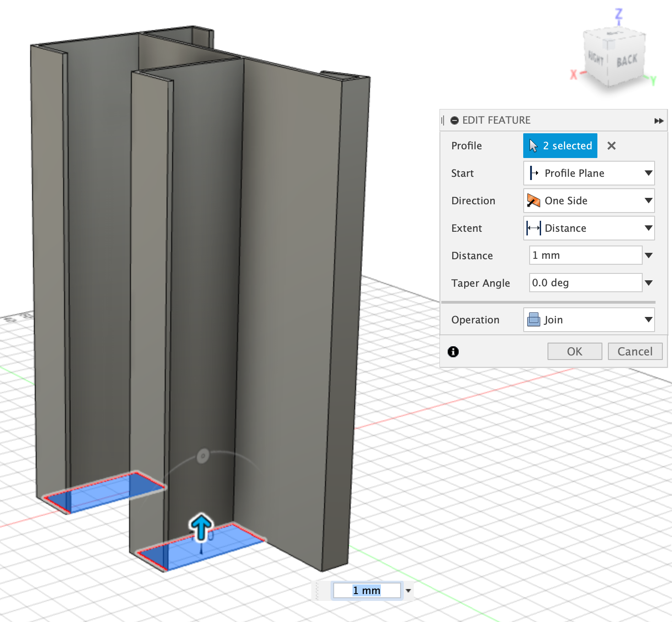Screen dimensions: 672x622
Task: Click the Taper Angle input field
Action: [585, 283]
